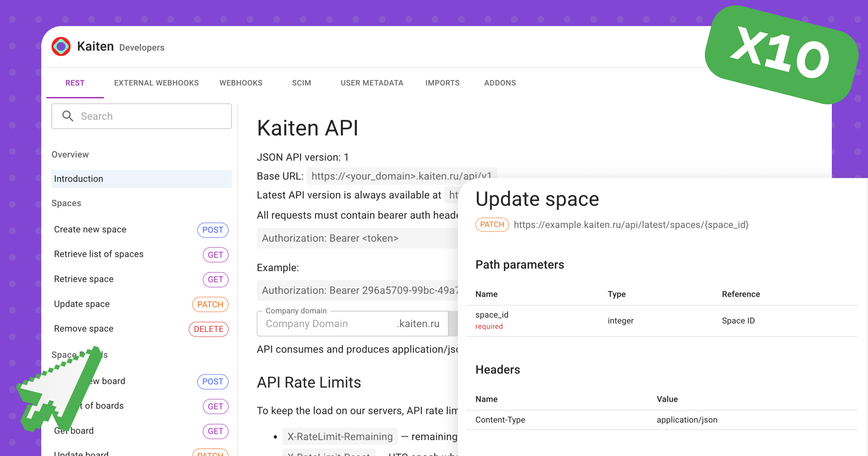Click the Authorization: Bearer <token> code block
Viewport: 868px width, 456px height.
[x=357, y=238]
